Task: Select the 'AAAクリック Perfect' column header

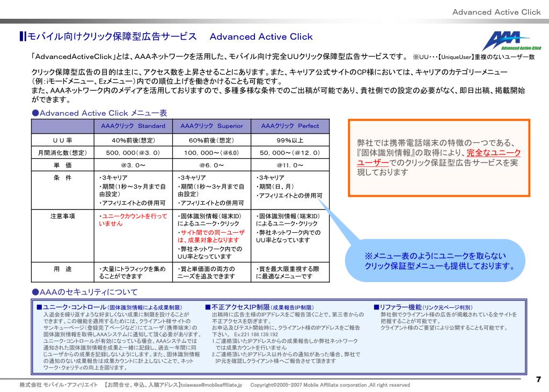Action: pyautogui.click(x=290, y=126)
